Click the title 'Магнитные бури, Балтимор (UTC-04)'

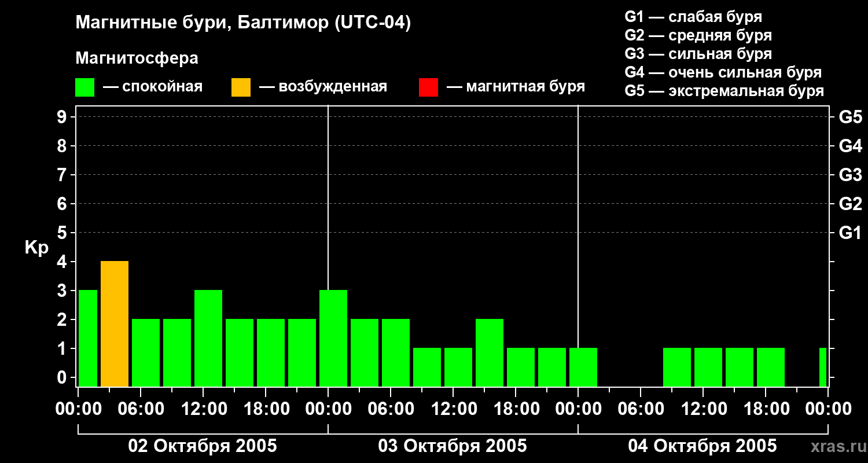[243, 23]
